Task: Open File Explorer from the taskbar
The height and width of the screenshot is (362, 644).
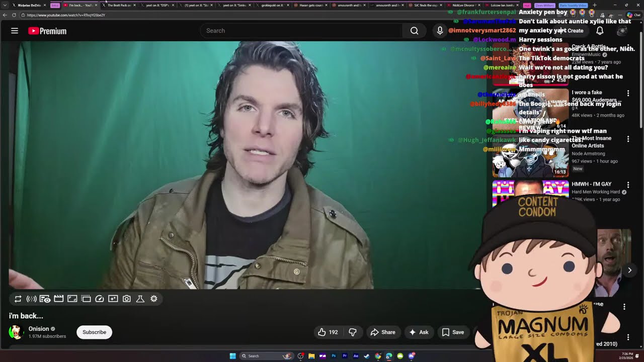Action: coord(311,356)
